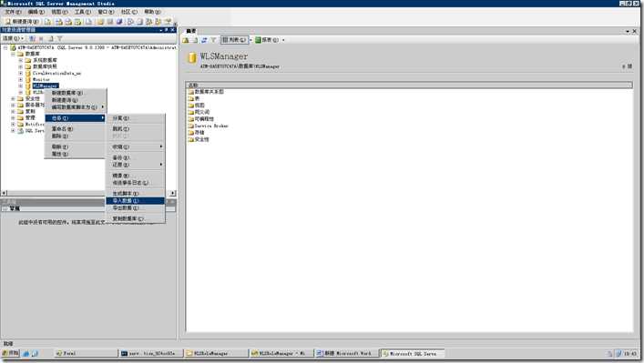Click the Analysis Services XMLA Query icon
Viewport: 644px width, 363px height.
(x=77, y=22)
